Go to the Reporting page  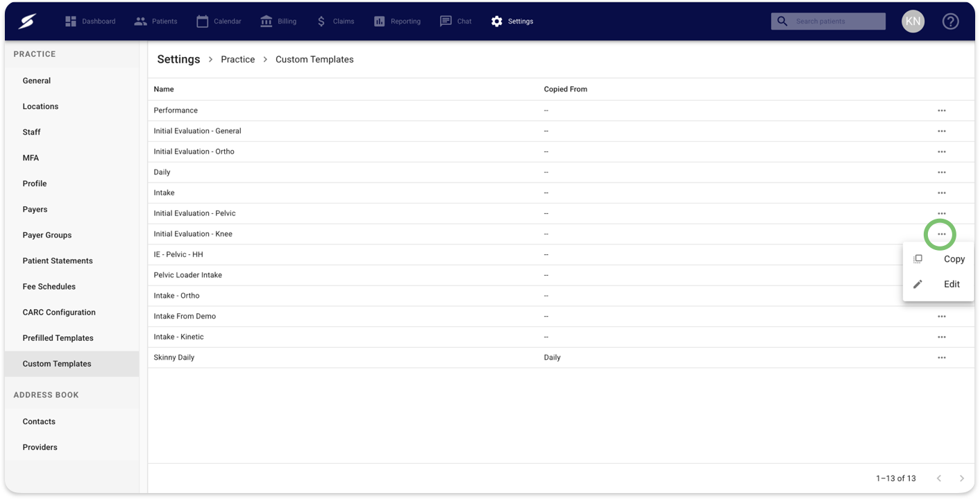point(397,22)
